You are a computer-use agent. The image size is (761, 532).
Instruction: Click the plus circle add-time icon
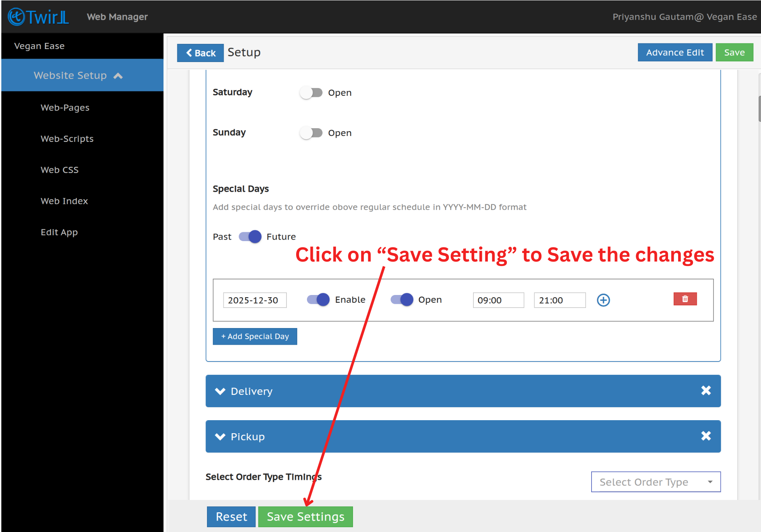click(x=603, y=300)
